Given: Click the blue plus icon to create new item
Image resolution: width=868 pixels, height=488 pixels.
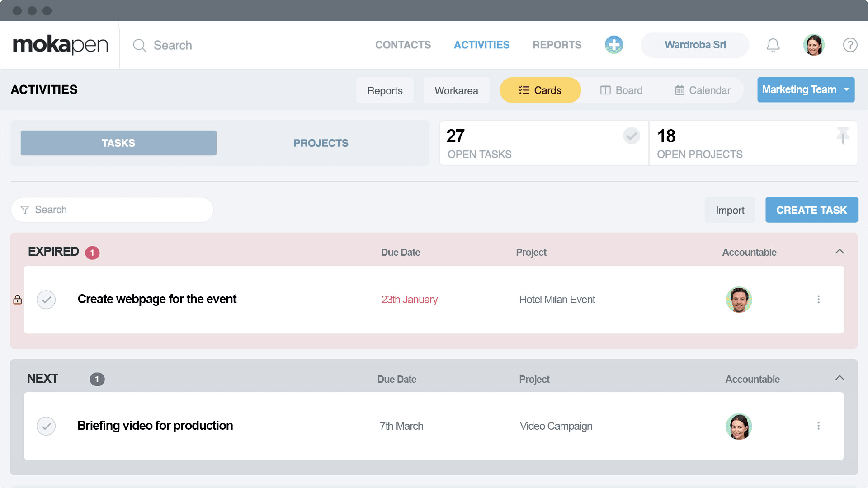Looking at the screenshot, I should [x=614, y=45].
